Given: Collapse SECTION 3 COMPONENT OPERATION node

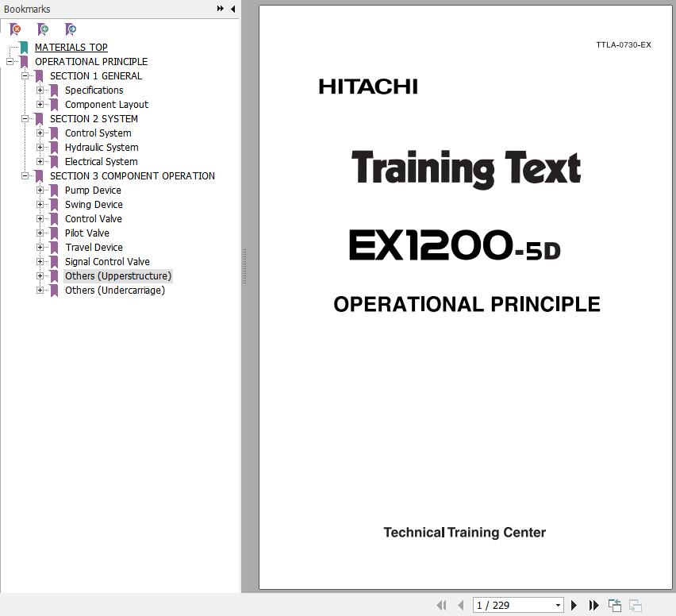Looking at the screenshot, I should click(25, 176).
